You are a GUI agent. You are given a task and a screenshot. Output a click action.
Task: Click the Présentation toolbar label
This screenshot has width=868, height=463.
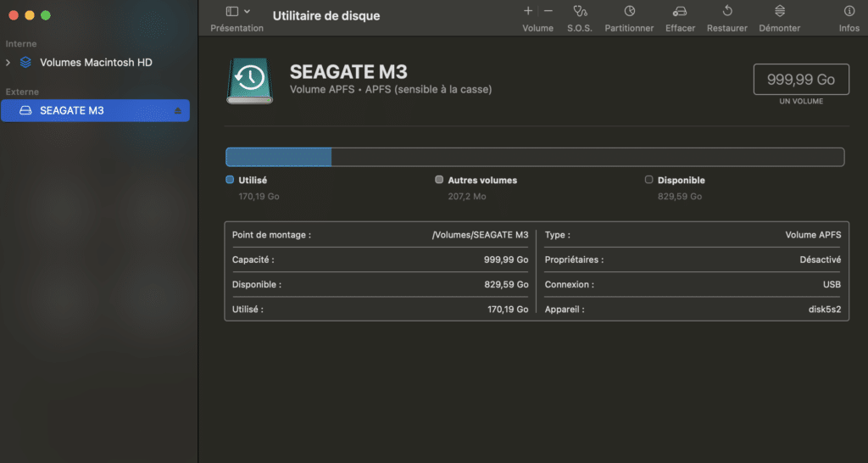click(x=237, y=28)
